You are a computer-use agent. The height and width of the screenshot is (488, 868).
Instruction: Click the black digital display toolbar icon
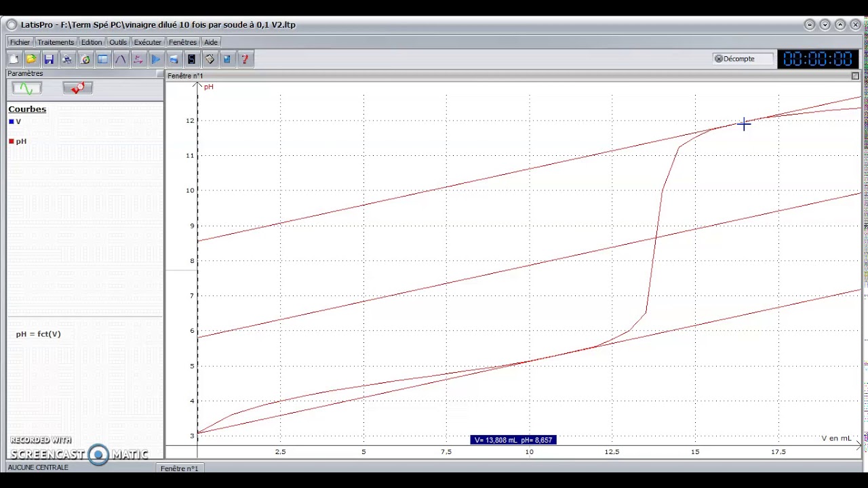tap(191, 60)
